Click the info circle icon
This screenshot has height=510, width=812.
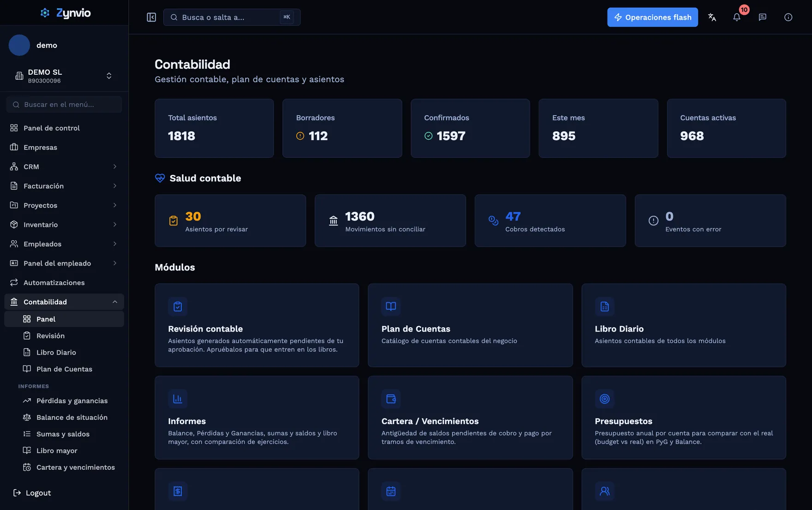point(788,17)
